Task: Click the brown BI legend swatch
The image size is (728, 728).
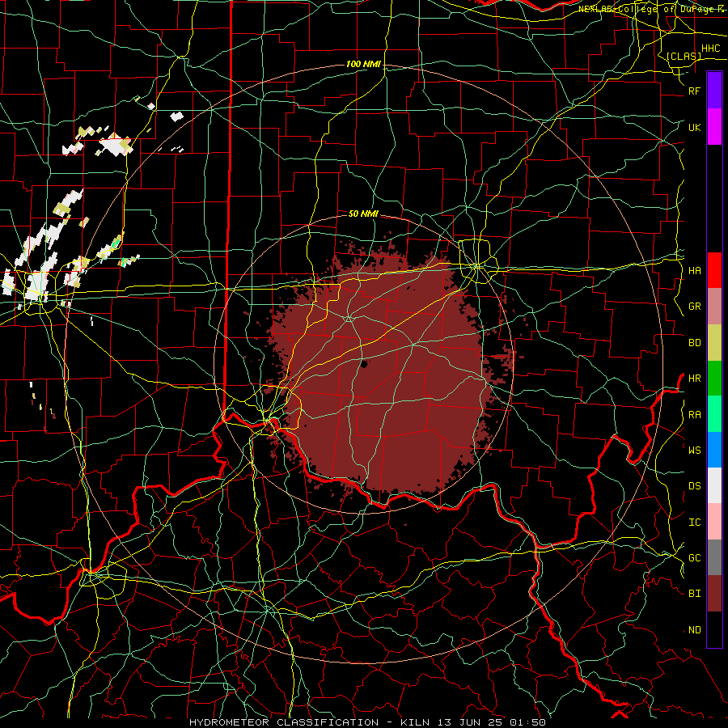Action: click(x=714, y=594)
